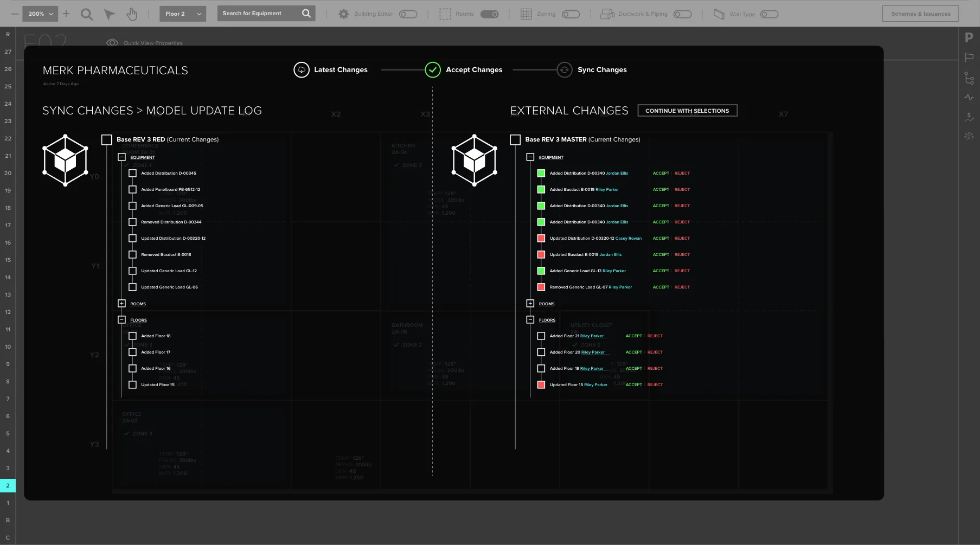Click the Quick View Properties eye icon
This screenshot has height=545, width=980.
pos(112,43)
